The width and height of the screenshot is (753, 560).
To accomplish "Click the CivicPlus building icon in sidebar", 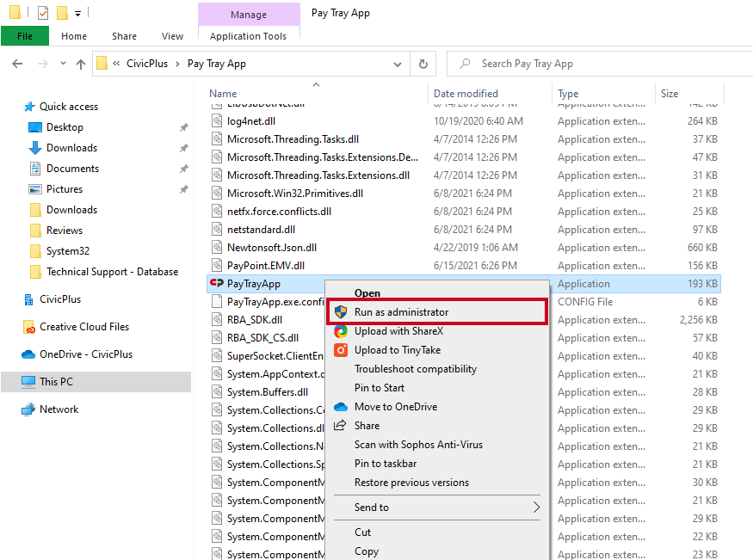I will coord(28,299).
